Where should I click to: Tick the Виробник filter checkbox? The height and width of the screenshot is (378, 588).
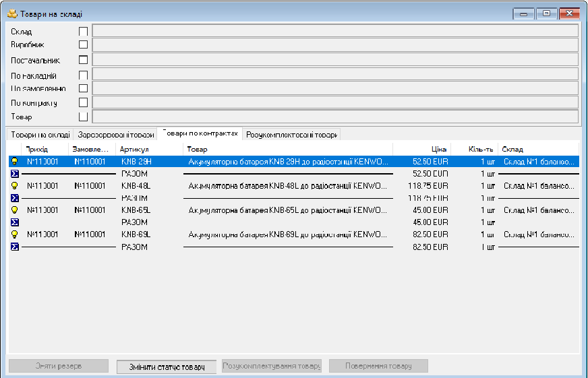84,44
